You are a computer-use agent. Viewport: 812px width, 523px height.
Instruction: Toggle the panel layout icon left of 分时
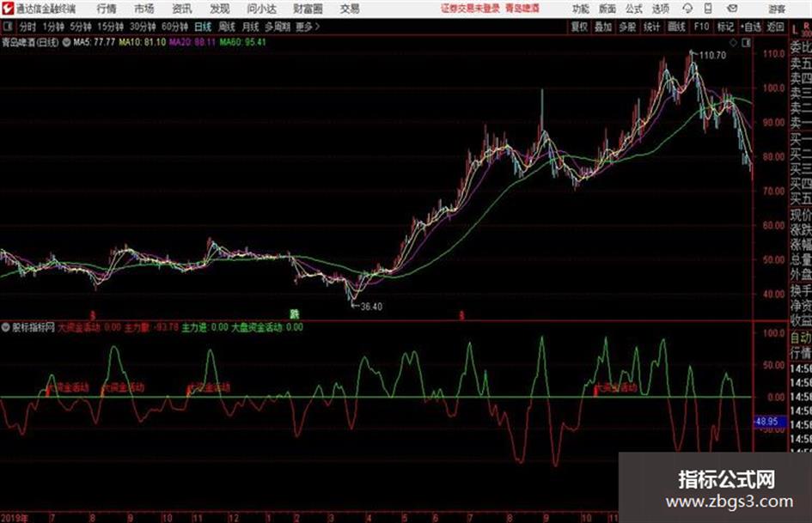(8, 27)
